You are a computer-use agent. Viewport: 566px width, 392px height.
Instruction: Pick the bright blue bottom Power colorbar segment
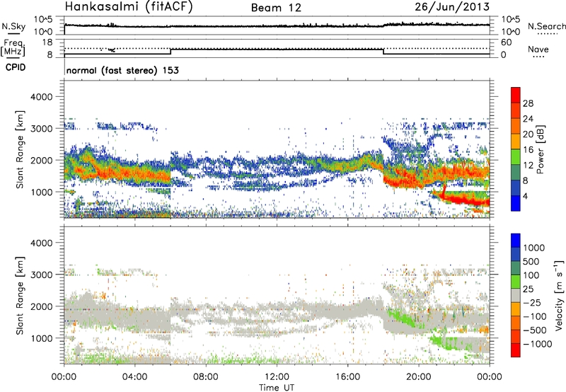coord(516,203)
